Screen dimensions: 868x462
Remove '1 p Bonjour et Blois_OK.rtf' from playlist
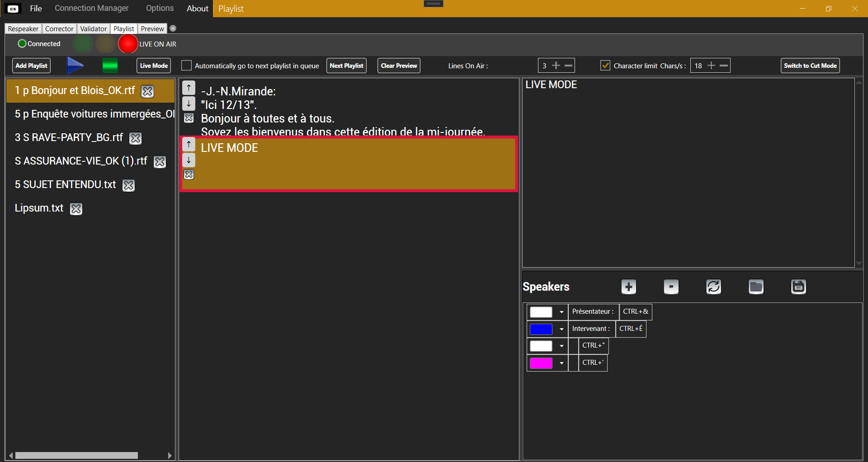click(x=147, y=91)
